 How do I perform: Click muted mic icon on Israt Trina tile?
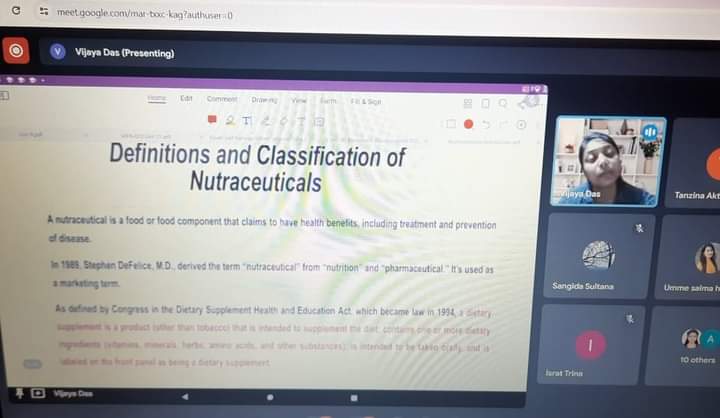tap(630, 320)
